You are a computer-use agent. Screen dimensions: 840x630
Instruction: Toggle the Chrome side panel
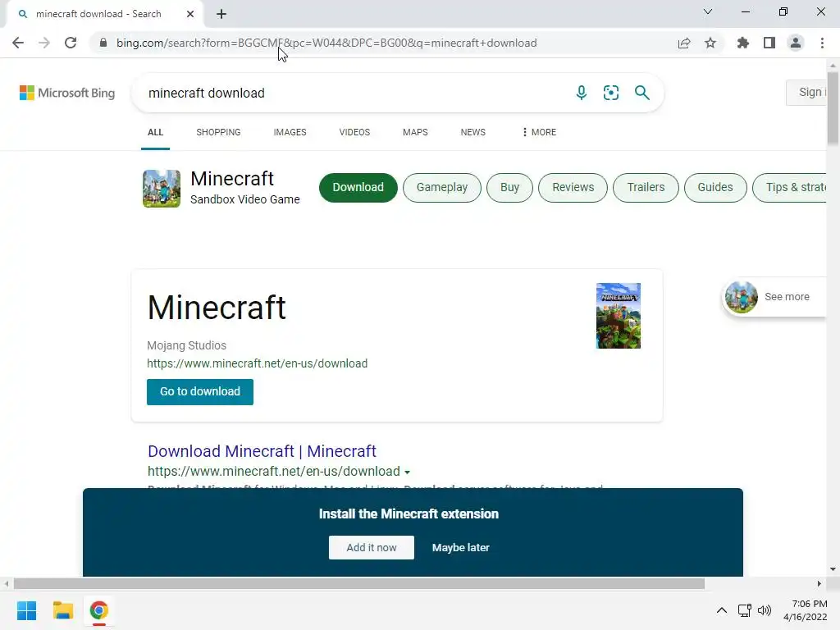(769, 43)
